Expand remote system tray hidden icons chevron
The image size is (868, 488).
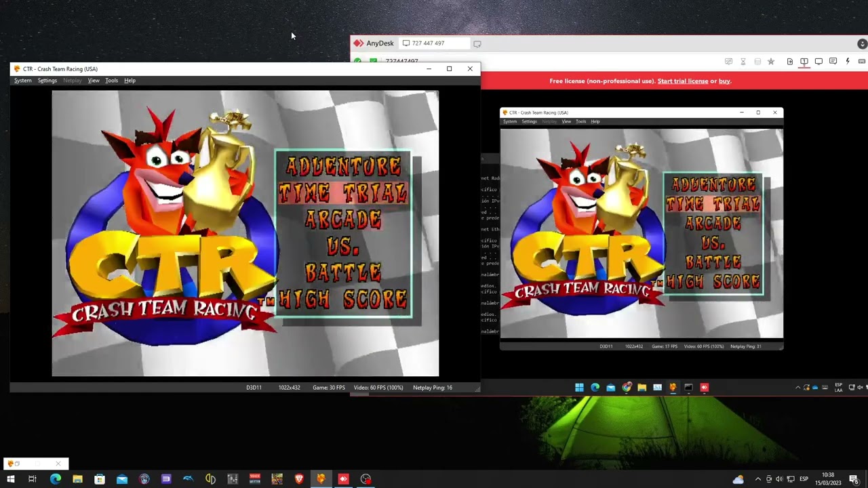(x=797, y=388)
